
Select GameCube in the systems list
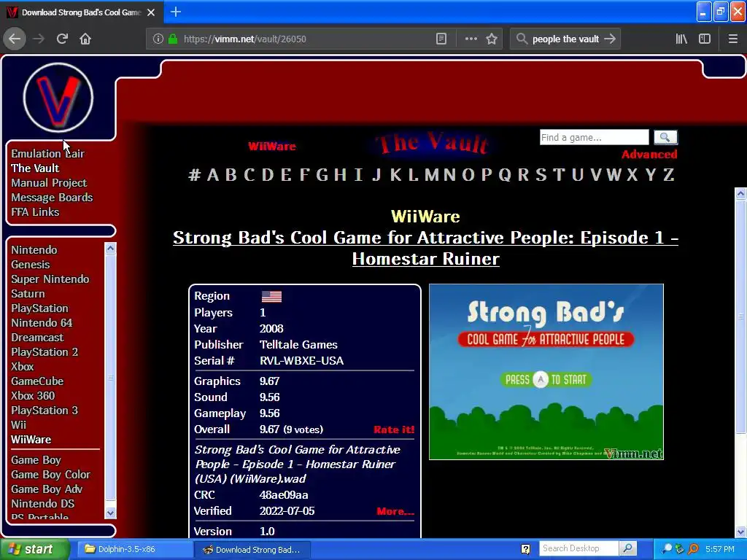37,381
